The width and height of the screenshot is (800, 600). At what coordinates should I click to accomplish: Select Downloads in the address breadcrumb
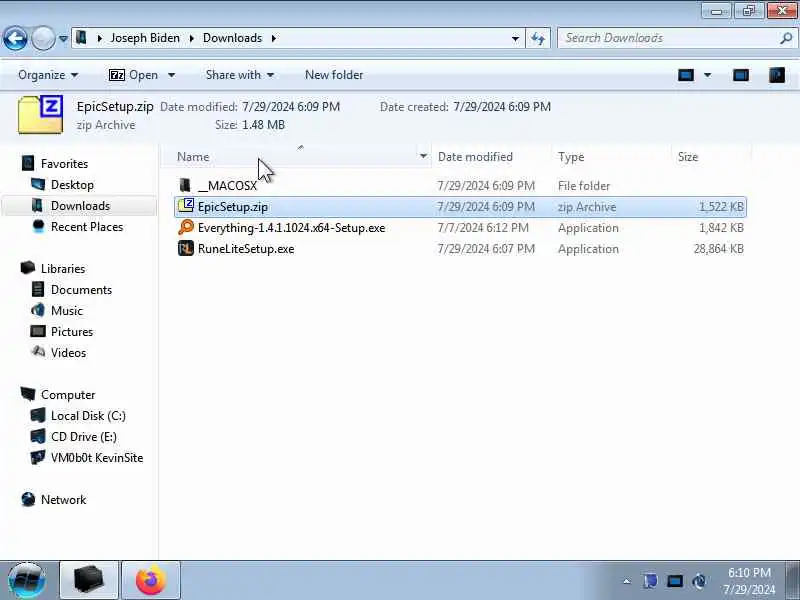pyautogui.click(x=232, y=38)
